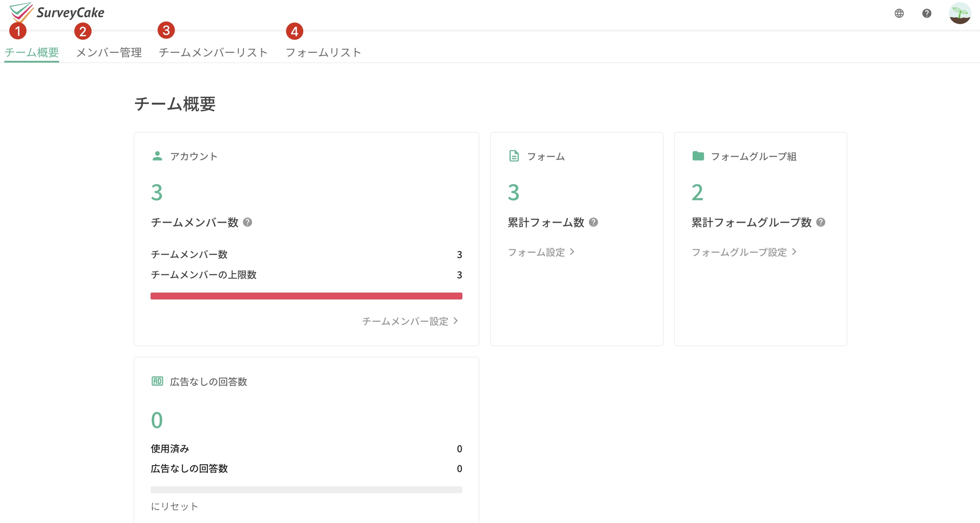The width and height of the screenshot is (980, 523).
Task: Click the large 0 in 広告なしの回答数 card
Action: [157, 420]
